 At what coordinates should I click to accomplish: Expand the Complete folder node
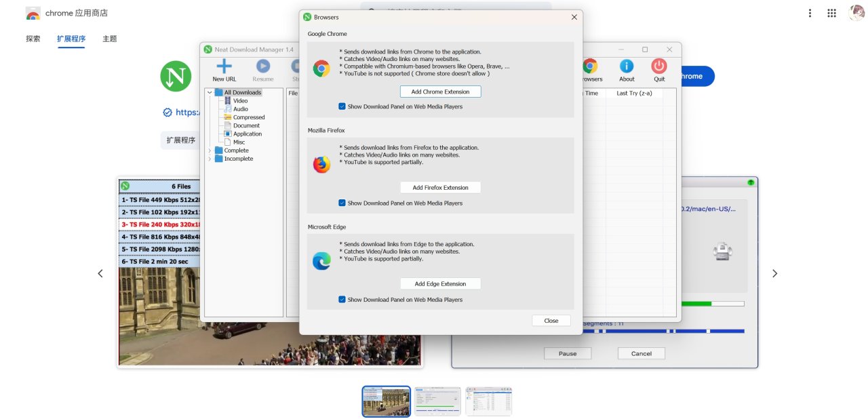(210, 151)
